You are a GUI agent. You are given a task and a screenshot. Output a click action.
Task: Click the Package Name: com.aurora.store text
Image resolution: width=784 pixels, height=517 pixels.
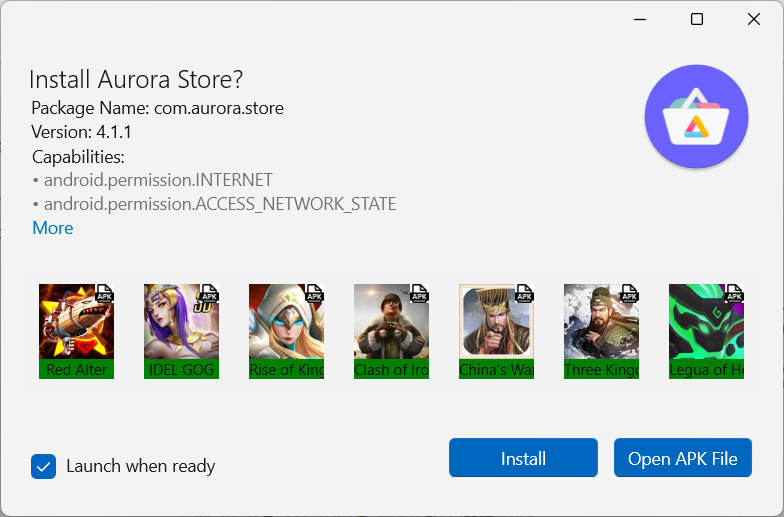click(x=158, y=108)
